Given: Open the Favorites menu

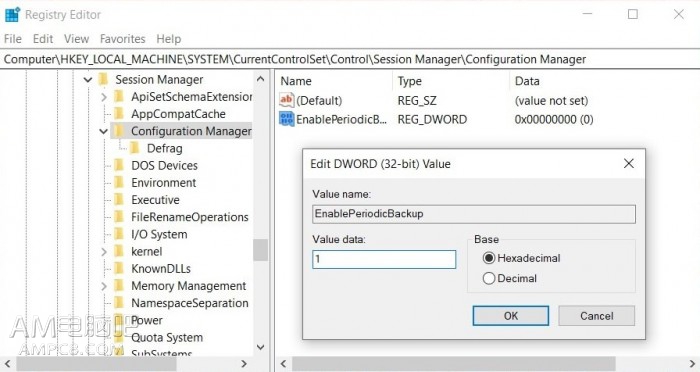Looking at the screenshot, I should [122, 39].
